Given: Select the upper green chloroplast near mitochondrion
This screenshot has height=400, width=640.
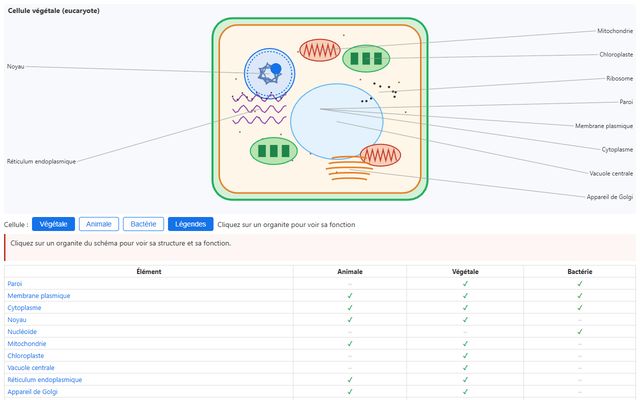Looking at the screenshot, I should click(x=366, y=58).
